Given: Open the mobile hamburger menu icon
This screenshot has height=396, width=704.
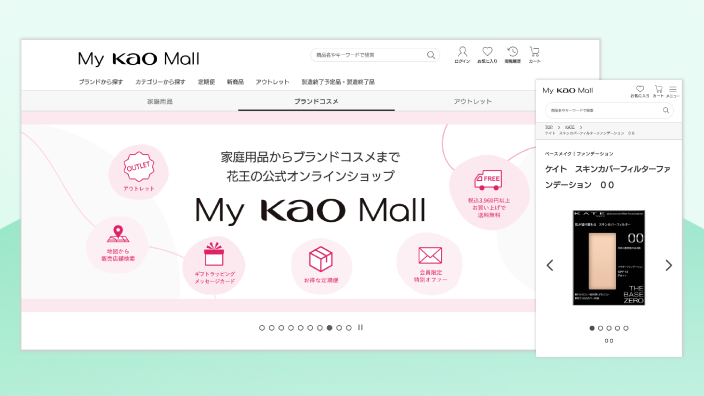Looking at the screenshot, I should coord(673,89).
